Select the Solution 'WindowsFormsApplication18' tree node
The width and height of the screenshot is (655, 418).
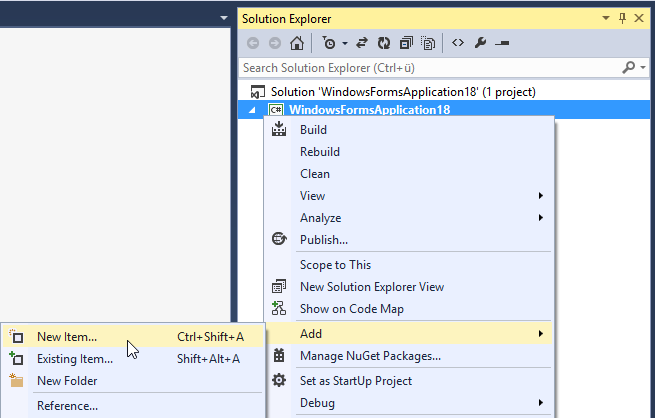tap(403, 92)
